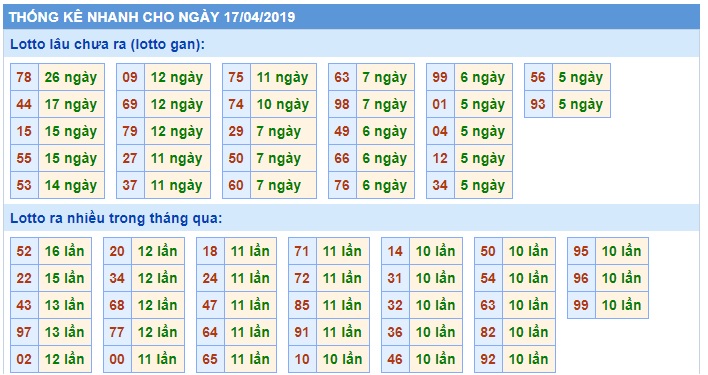Select lotto number 15 in the gan list

pos(24,131)
